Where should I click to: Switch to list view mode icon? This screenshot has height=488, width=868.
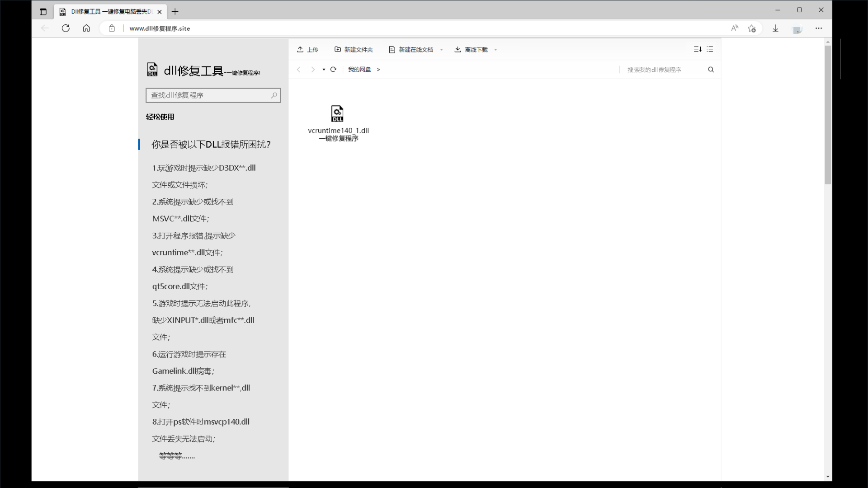[x=710, y=49]
